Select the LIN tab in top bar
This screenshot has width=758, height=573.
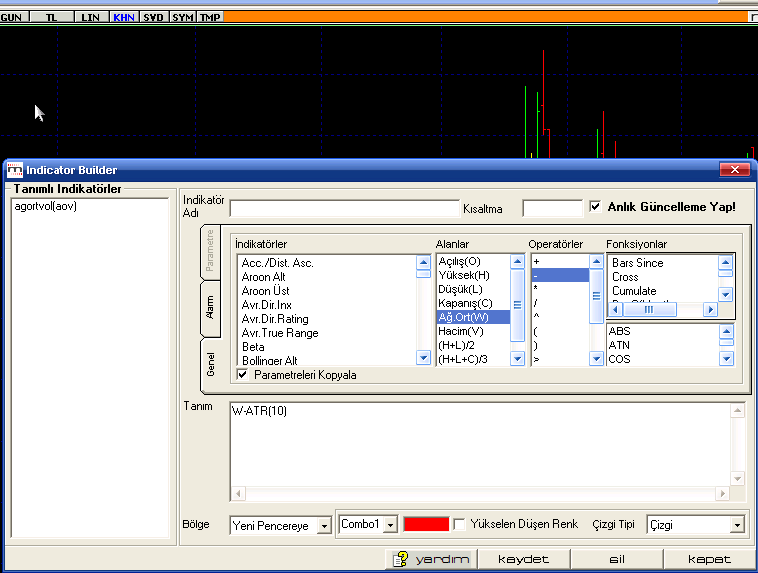pyautogui.click(x=91, y=17)
